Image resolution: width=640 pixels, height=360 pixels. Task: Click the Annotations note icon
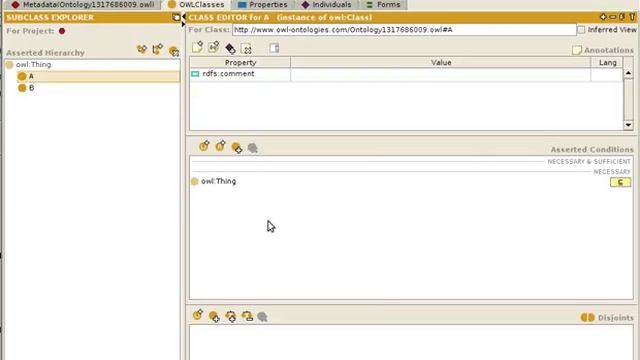(x=576, y=50)
